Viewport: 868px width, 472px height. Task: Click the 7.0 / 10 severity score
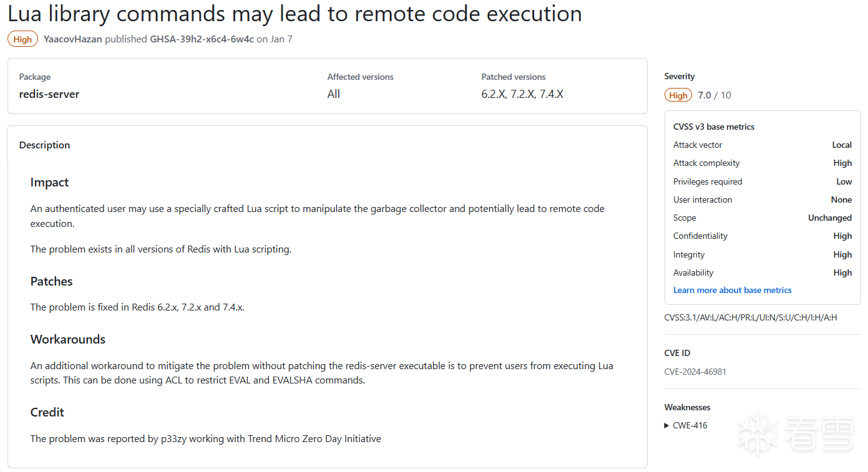(714, 95)
